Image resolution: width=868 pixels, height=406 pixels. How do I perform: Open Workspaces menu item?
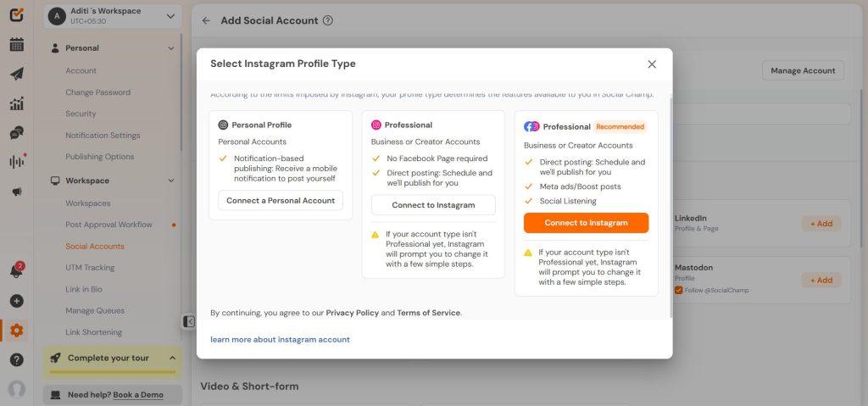coord(88,203)
